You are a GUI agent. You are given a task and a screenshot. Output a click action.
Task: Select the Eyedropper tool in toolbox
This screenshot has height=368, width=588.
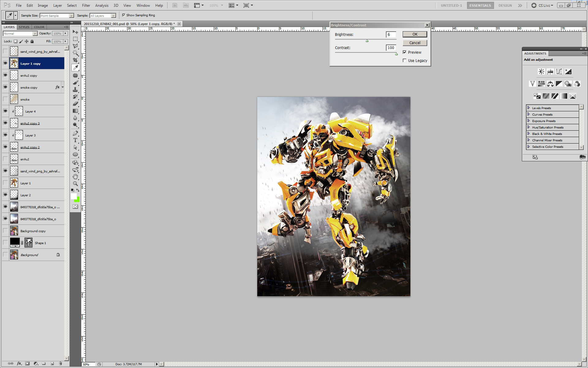pyautogui.click(x=75, y=67)
